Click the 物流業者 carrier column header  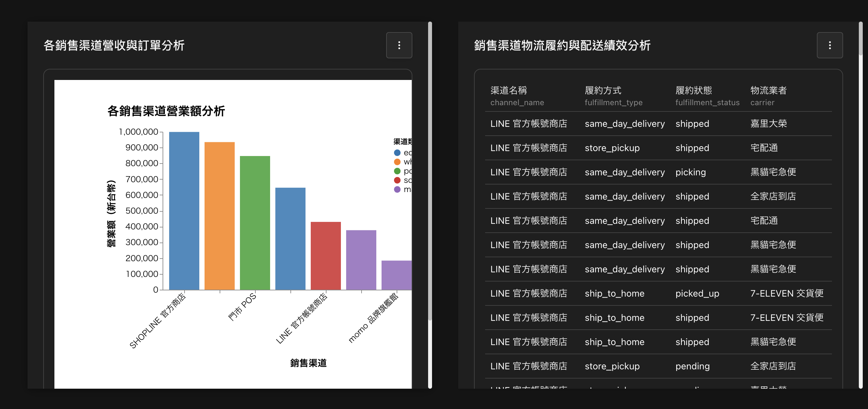click(x=768, y=96)
